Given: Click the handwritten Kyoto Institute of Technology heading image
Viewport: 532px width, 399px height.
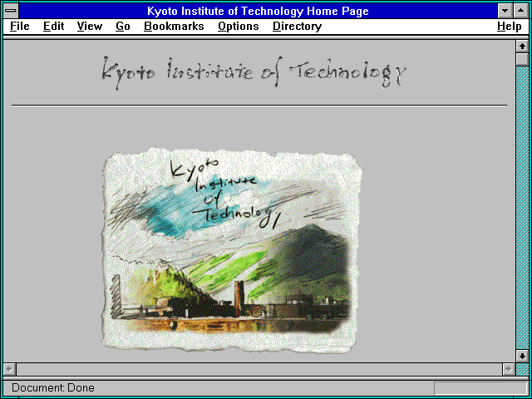Looking at the screenshot, I should [254, 72].
